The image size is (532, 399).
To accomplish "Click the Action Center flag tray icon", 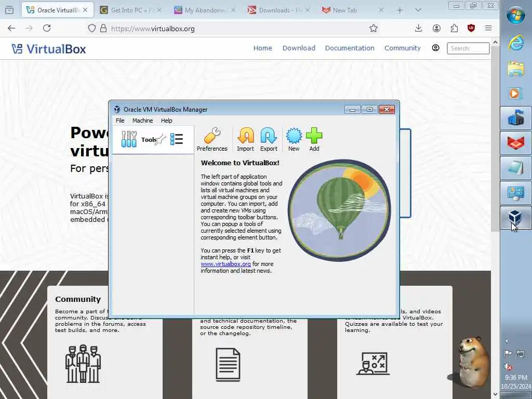I will tap(508, 354).
